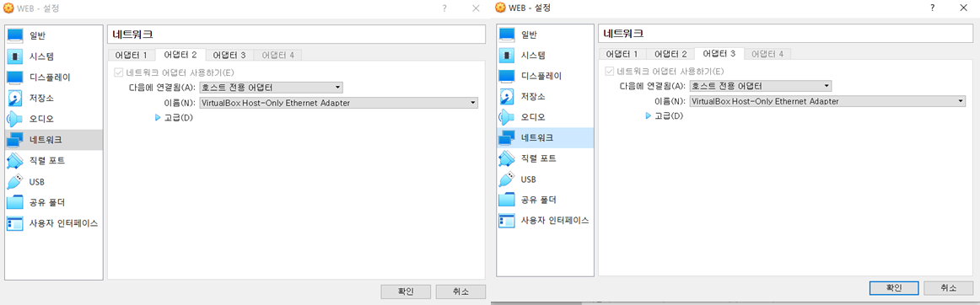Open 공유 폴더 icon in left settings window

[x=15, y=202]
